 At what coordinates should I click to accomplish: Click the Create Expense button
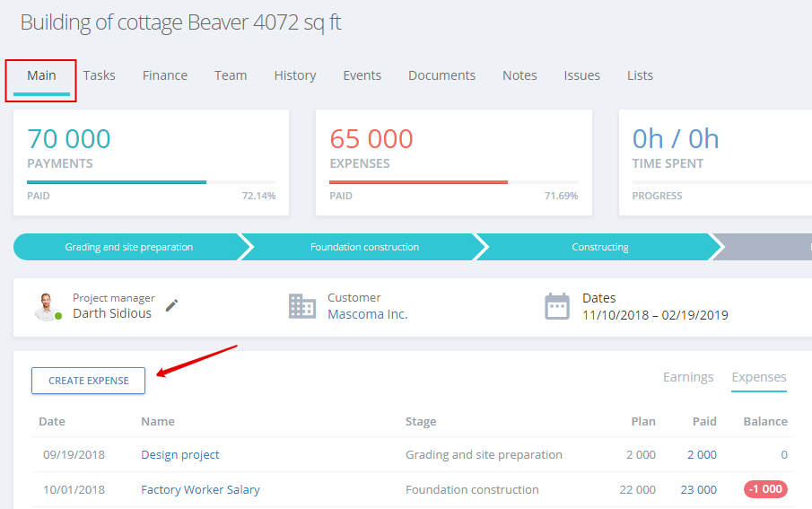[x=89, y=381]
